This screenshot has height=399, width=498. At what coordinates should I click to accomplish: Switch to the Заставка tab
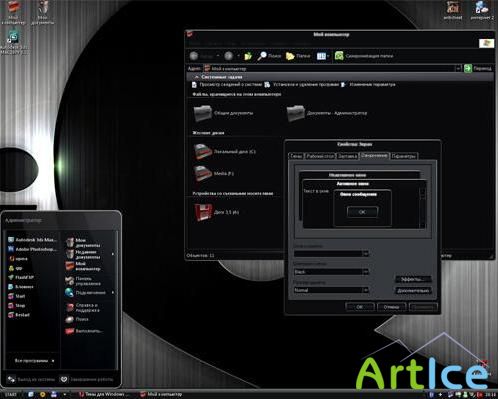click(x=347, y=156)
